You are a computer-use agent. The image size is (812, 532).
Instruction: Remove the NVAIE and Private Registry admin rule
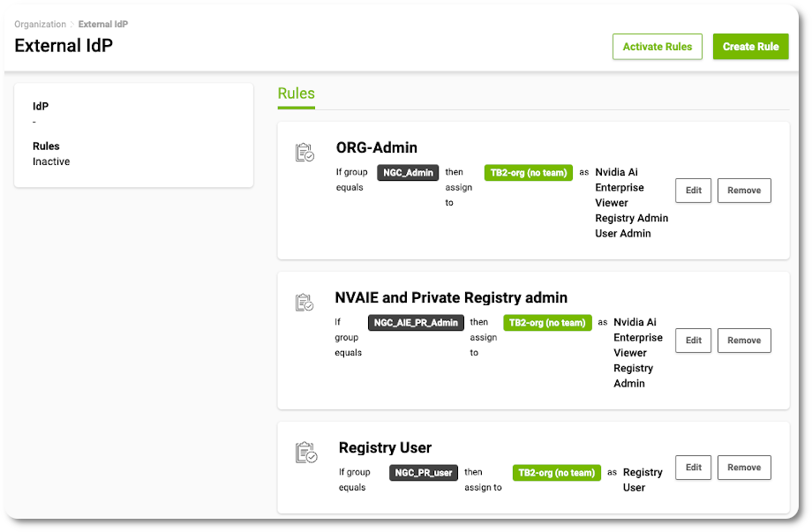pyautogui.click(x=744, y=341)
